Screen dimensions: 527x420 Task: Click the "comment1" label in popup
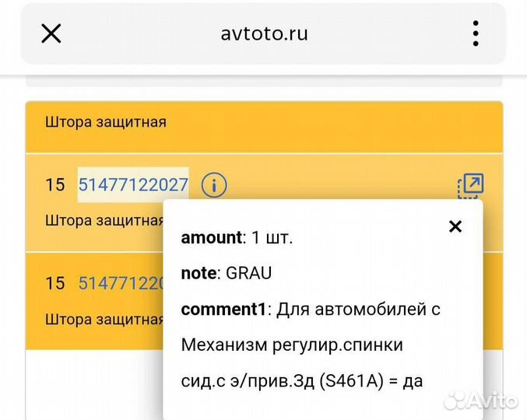[224, 309]
